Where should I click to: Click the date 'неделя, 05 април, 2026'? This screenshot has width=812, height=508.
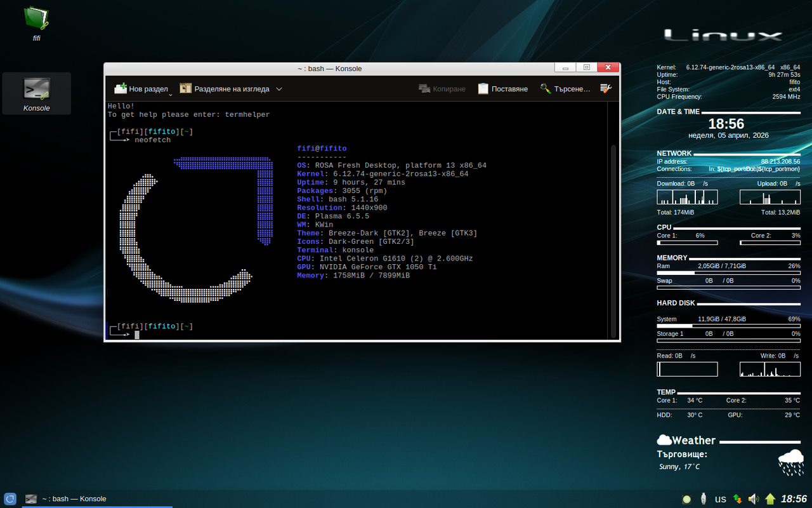click(728, 135)
